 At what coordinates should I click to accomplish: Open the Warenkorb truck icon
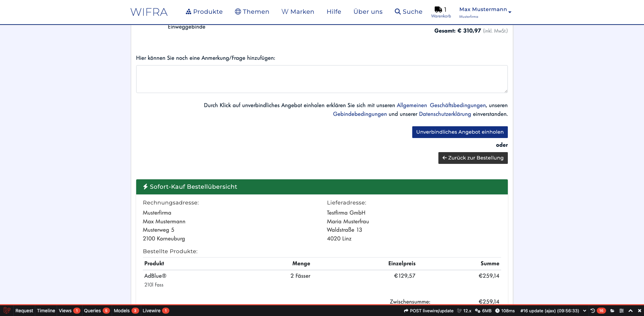pos(438,10)
